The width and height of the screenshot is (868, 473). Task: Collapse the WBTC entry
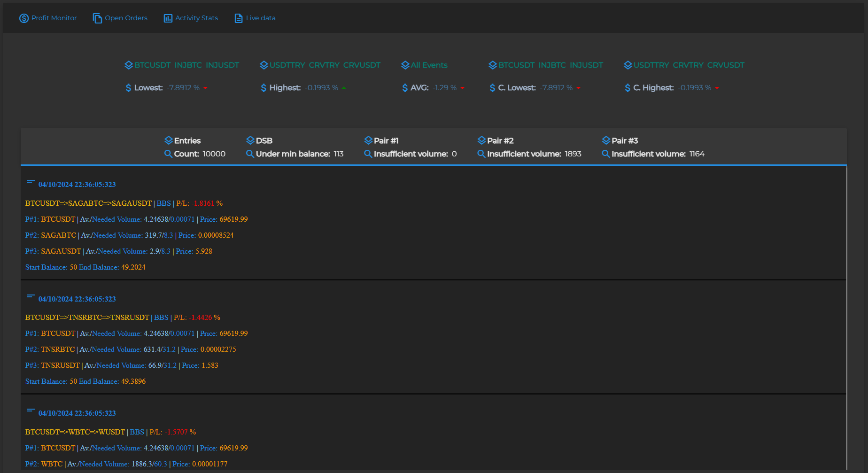31,410
